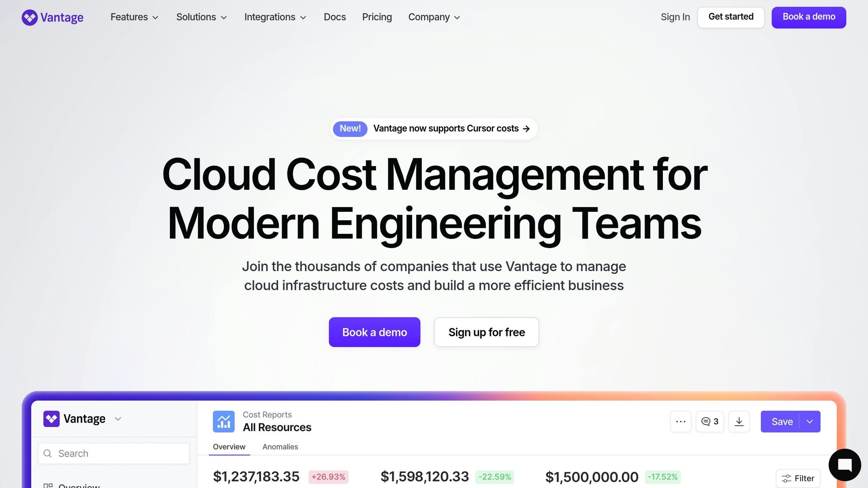Click the Vantage logo in navbar
The height and width of the screenshot is (488, 868).
click(x=52, y=17)
